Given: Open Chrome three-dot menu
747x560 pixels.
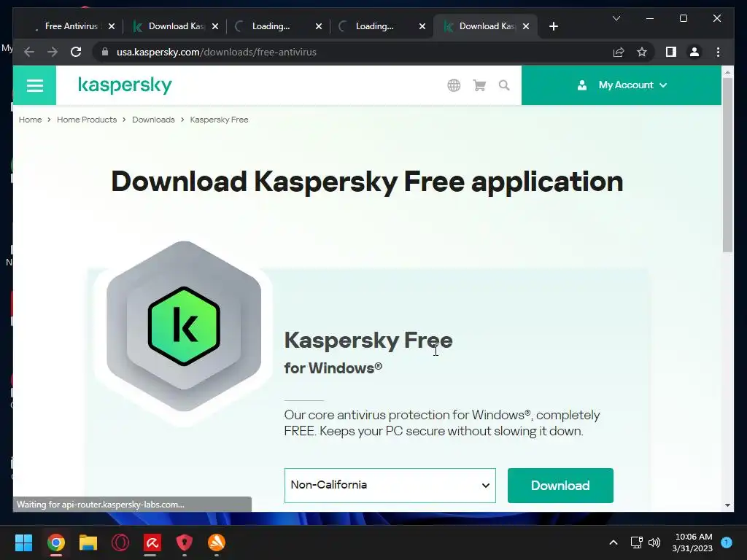Looking at the screenshot, I should tap(718, 52).
